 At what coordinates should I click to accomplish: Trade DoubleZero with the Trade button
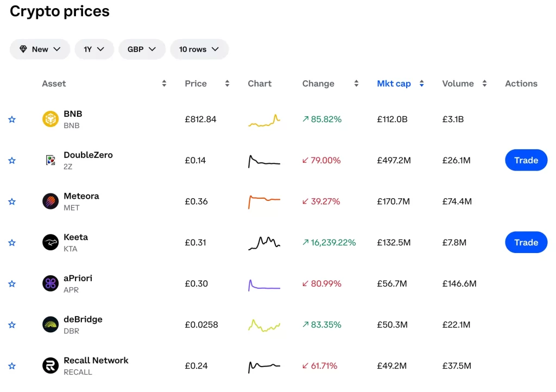(526, 160)
